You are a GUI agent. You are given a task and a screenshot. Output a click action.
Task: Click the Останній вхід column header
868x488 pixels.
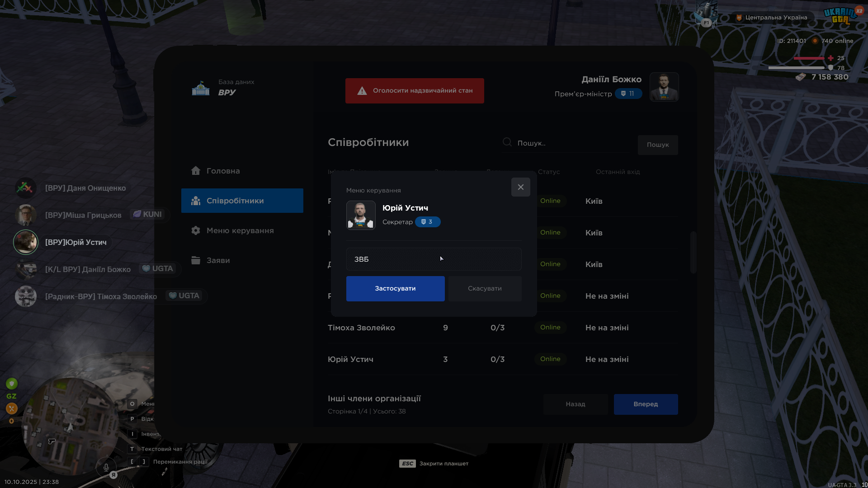618,172
